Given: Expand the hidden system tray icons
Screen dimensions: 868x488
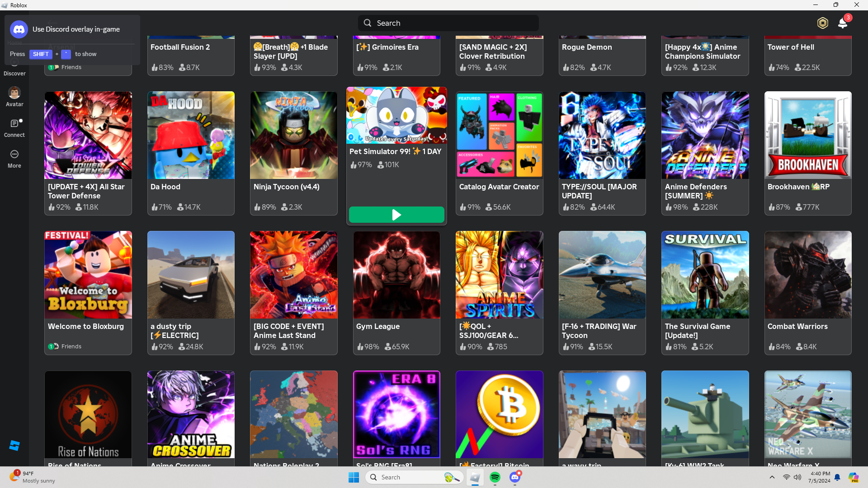Looking at the screenshot, I should pos(772,477).
